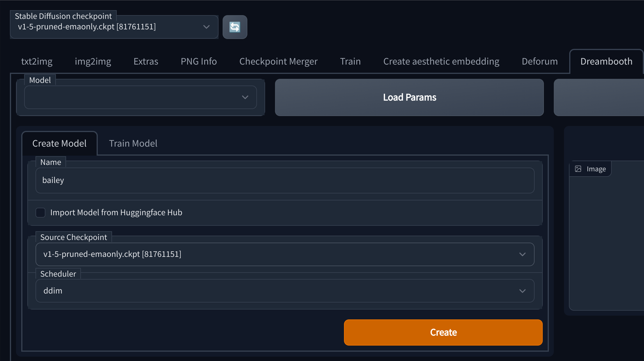Switch to the Train Model sub-tab
The image size is (644, 361).
[x=133, y=143]
